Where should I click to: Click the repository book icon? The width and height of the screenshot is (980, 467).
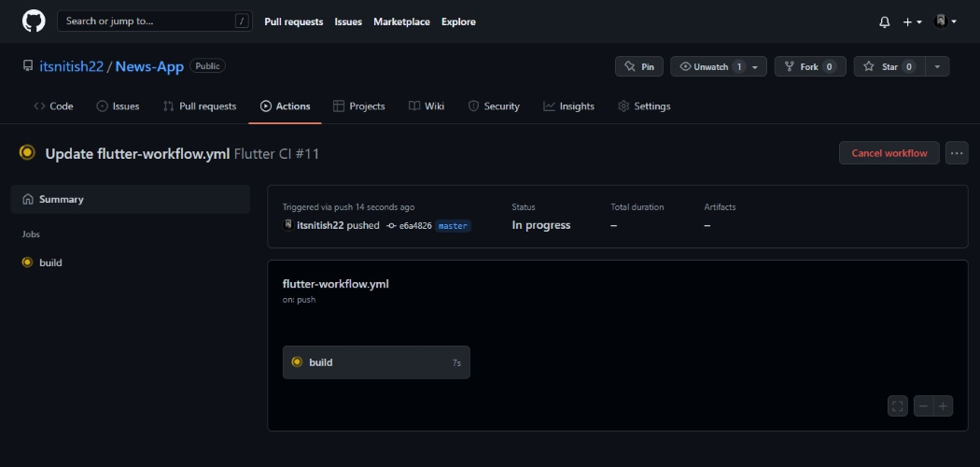click(27, 65)
